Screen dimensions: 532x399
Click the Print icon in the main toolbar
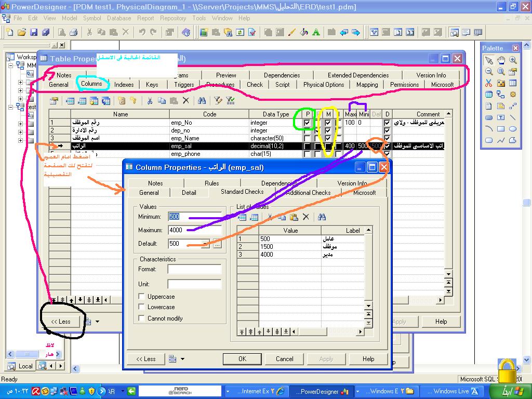point(73,32)
